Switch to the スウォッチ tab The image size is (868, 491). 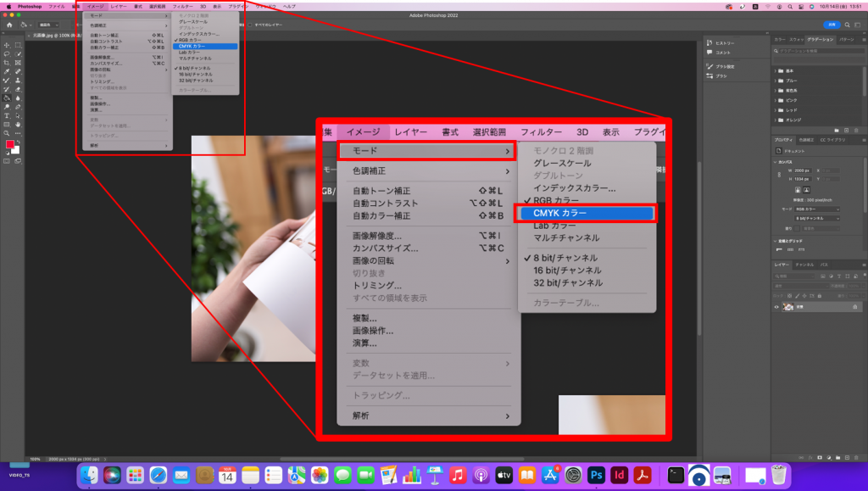coord(797,40)
